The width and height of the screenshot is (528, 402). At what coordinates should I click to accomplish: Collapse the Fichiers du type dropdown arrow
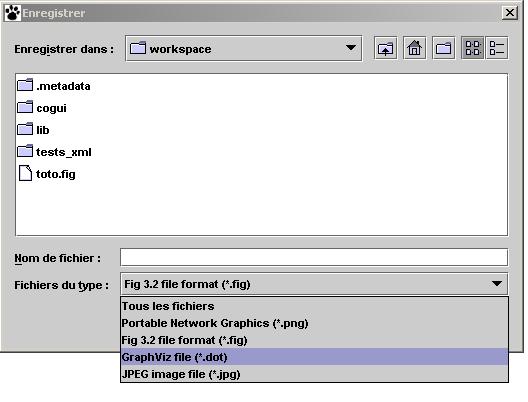497,284
